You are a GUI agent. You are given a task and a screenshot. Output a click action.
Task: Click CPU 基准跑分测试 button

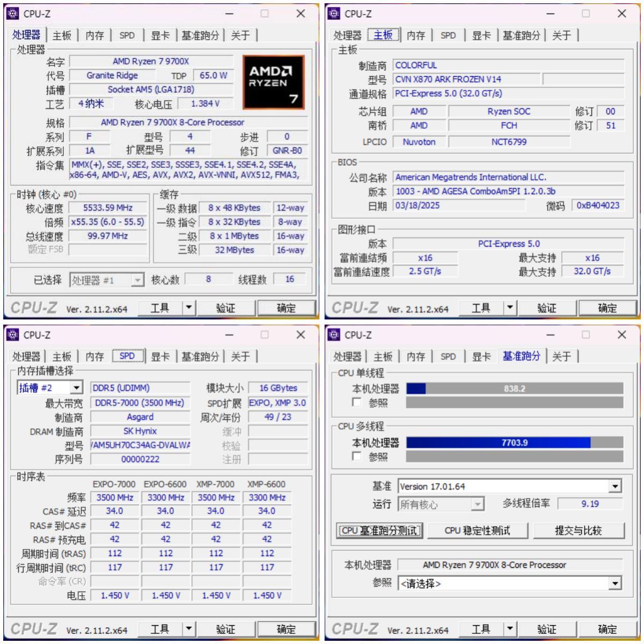tap(380, 530)
